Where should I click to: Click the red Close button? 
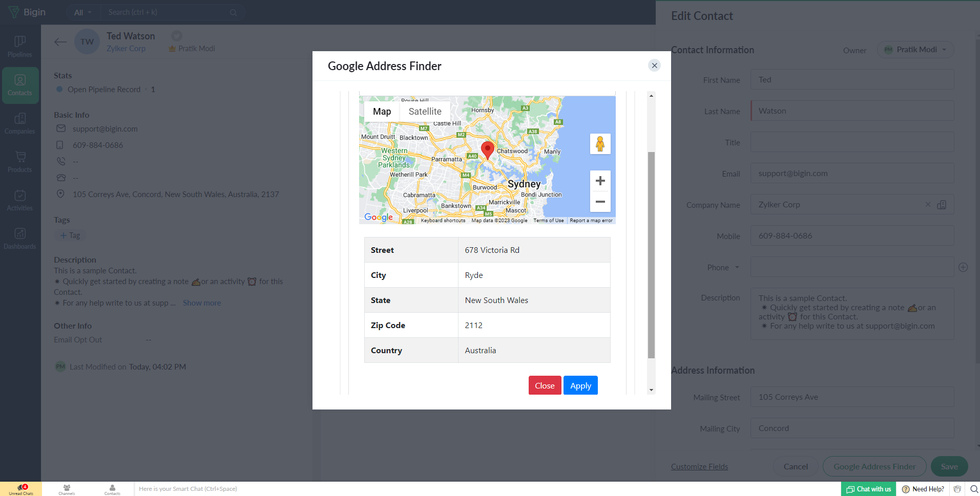tap(545, 385)
